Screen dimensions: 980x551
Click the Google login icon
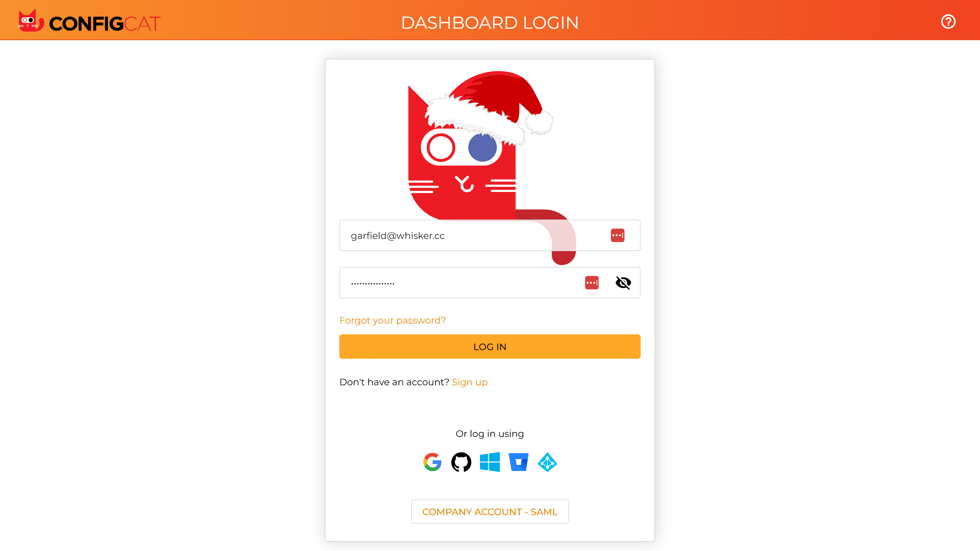tap(432, 462)
